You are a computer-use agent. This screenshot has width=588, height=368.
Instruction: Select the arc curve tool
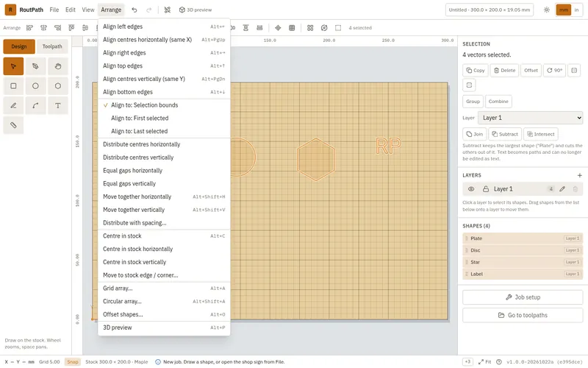(x=35, y=105)
